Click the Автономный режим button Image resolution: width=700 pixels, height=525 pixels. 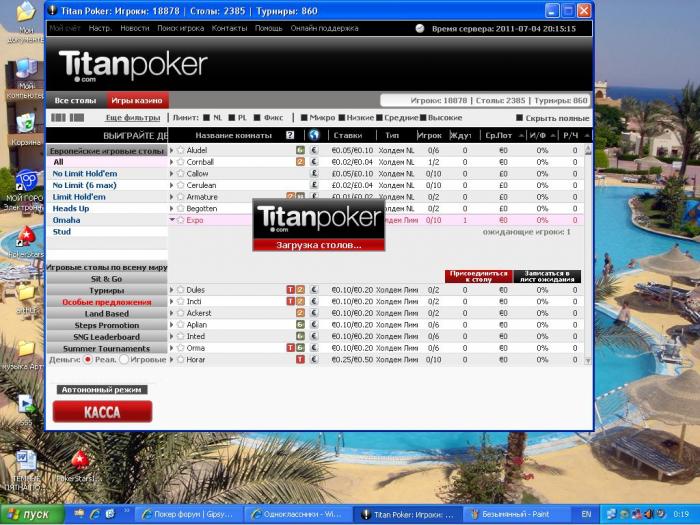pos(102,390)
